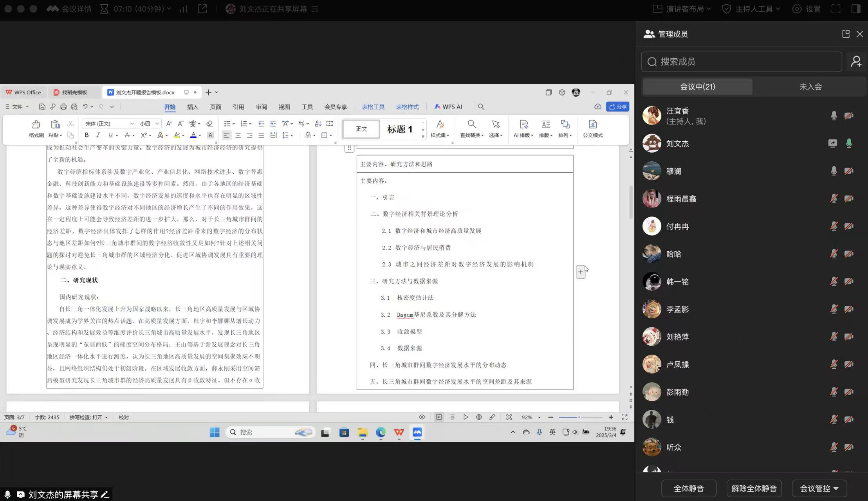Click the 全体静音 button
868x501 pixels.
click(x=688, y=488)
